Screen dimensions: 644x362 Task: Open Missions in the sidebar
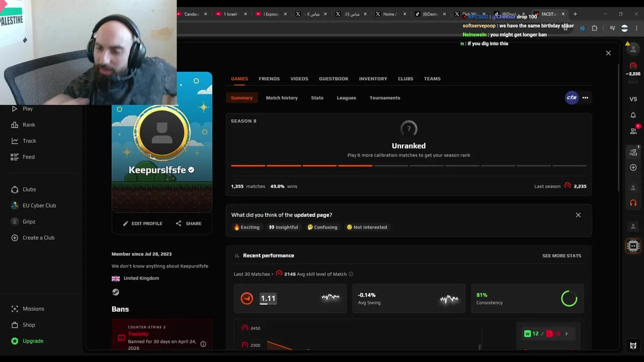[x=27, y=309]
